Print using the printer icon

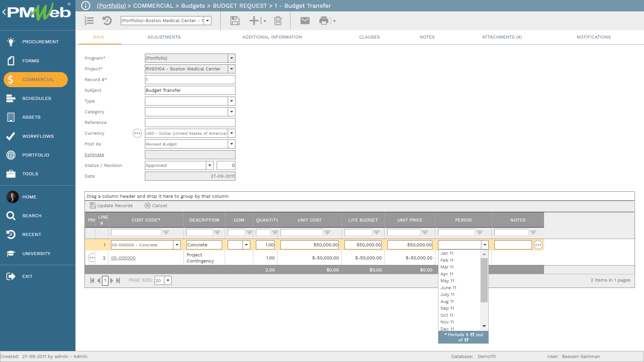tap(324, 21)
